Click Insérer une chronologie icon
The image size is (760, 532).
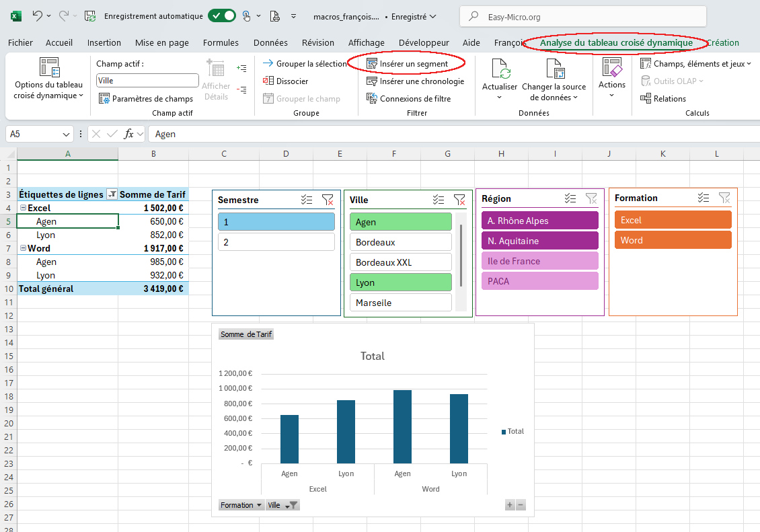click(x=372, y=81)
